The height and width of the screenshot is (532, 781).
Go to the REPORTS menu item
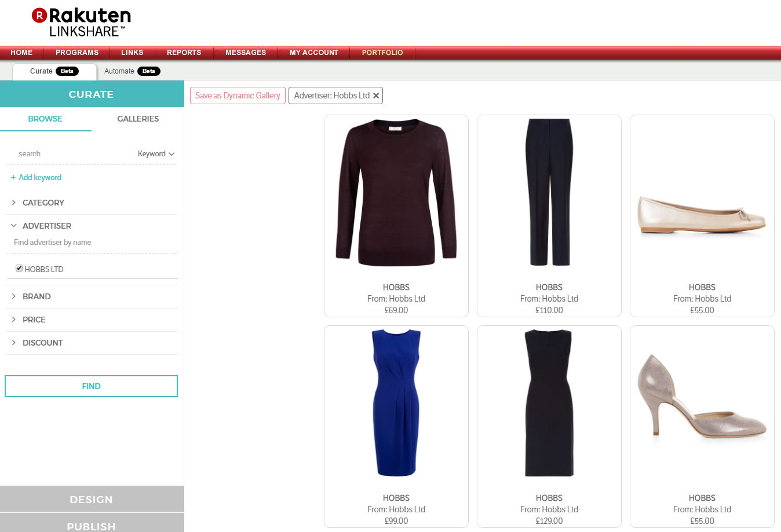(184, 53)
